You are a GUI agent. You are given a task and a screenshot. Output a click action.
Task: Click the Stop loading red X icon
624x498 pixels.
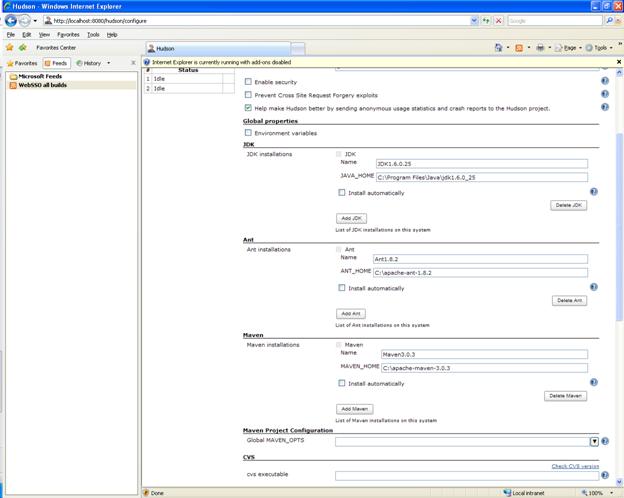(498, 20)
